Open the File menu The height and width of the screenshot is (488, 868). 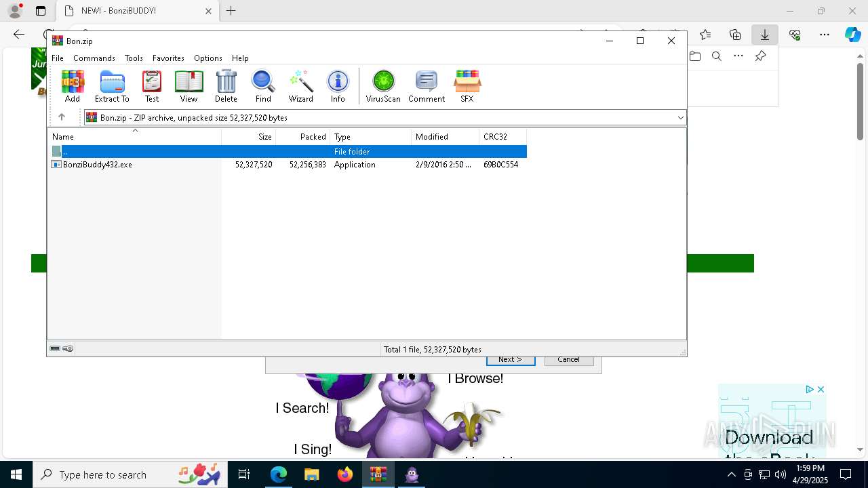pyautogui.click(x=58, y=58)
